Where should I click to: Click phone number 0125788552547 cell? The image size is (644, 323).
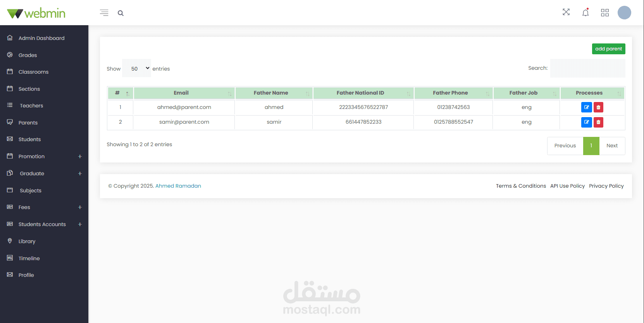click(x=453, y=122)
